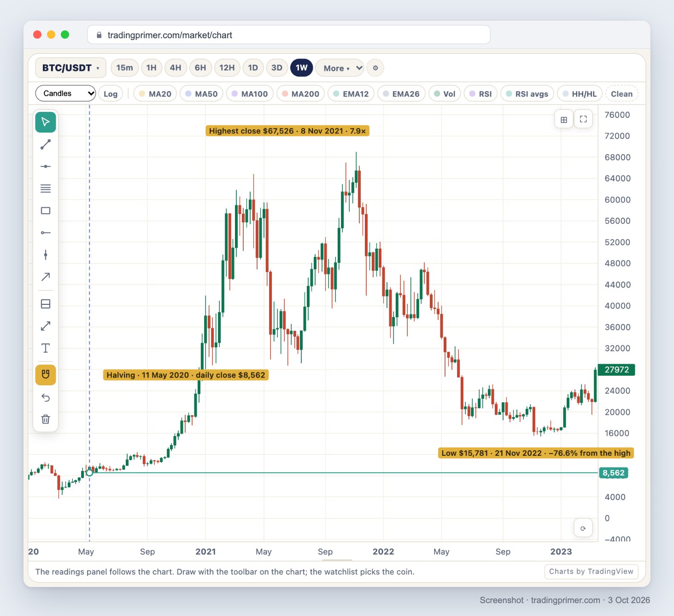The width and height of the screenshot is (674, 616).
Task: Click the Highest close $67,526 annotation
Action: [287, 131]
